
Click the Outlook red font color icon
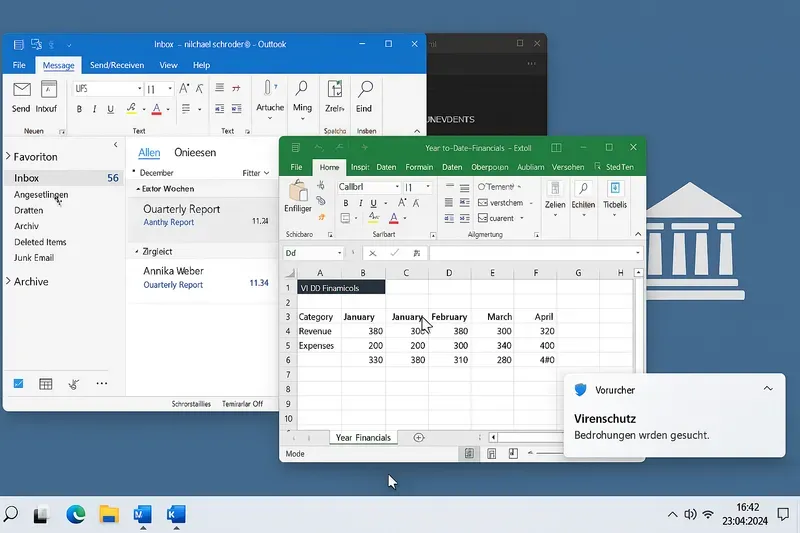157,109
